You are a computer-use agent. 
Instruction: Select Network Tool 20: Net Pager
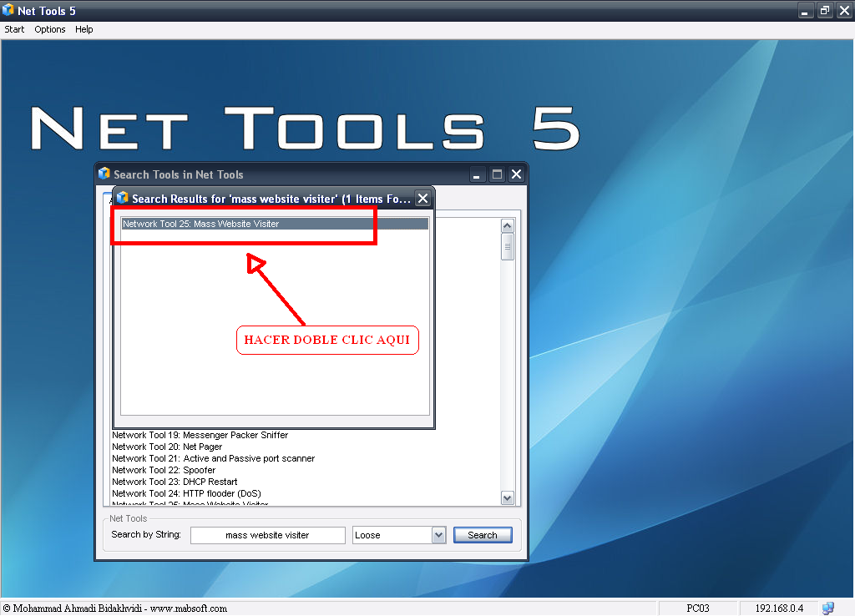point(167,447)
